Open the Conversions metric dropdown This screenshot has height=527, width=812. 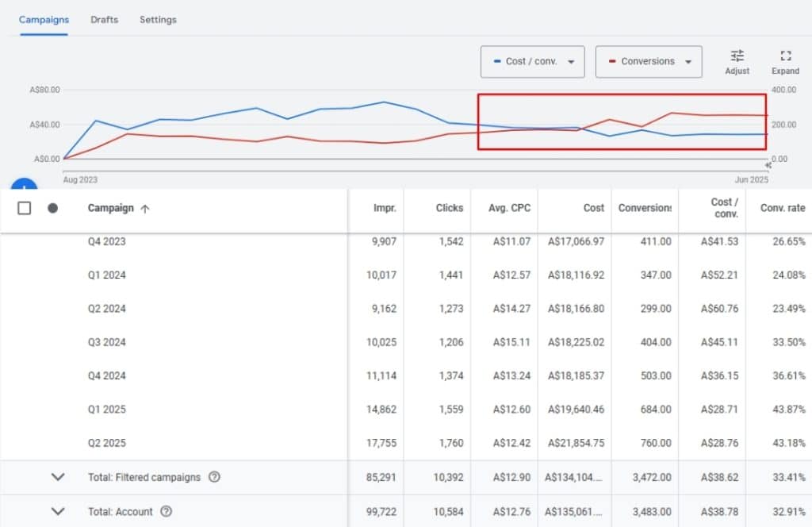[648, 61]
